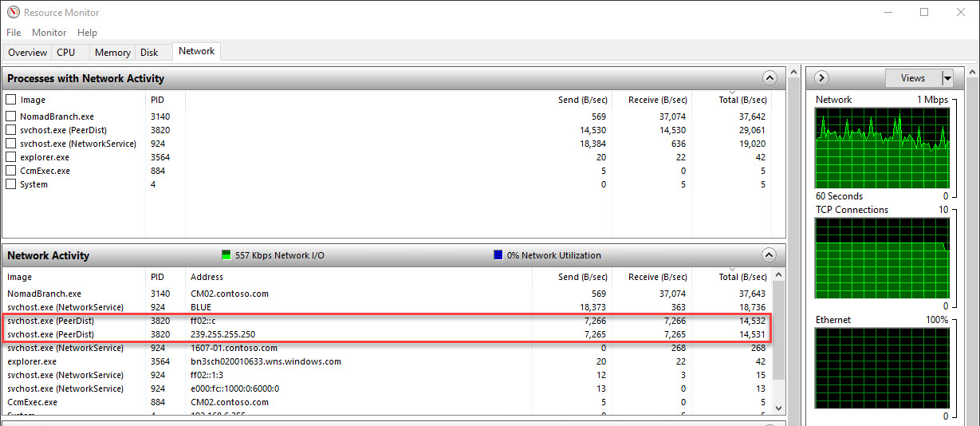Check the svchost.exe (PeerDist) process checkbox
The image size is (980, 426).
click(11, 130)
